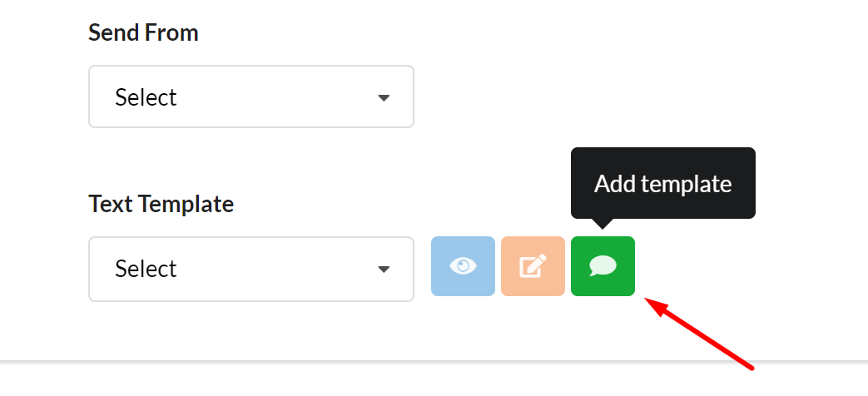
Task: Click the blue eye preview icon
Action: pos(463,266)
